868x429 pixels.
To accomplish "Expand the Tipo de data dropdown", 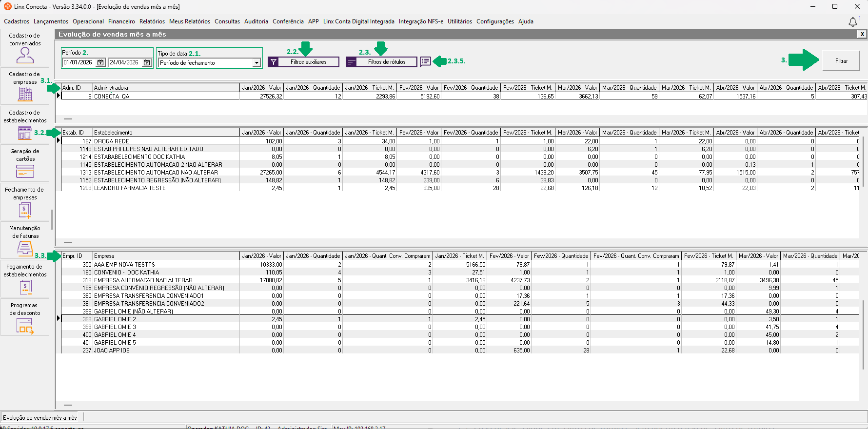I will [256, 63].
